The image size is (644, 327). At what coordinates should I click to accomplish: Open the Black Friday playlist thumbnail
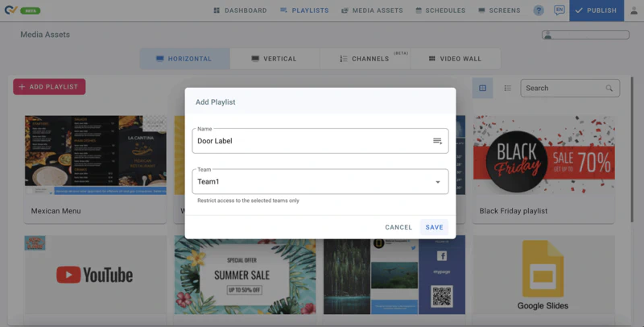(544, 155)
